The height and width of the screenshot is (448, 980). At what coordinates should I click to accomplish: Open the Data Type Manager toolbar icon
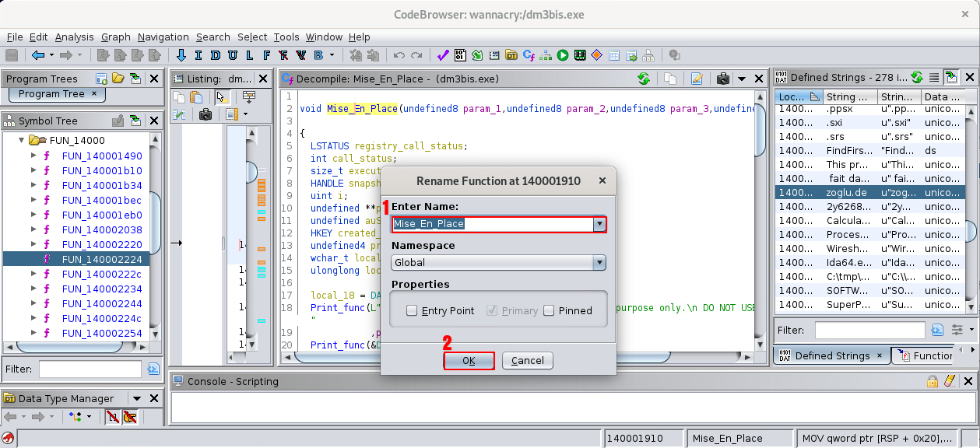tap(511, 55)
